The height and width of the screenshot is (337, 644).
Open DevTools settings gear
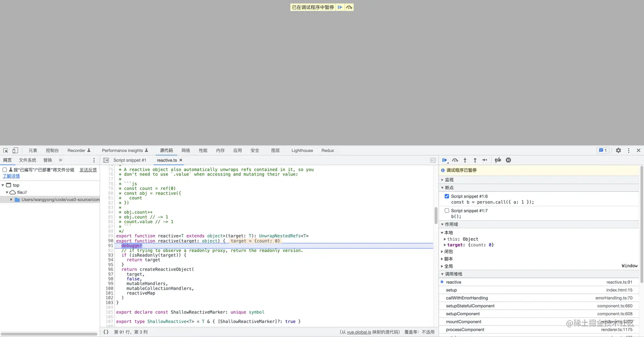[618, 150]
